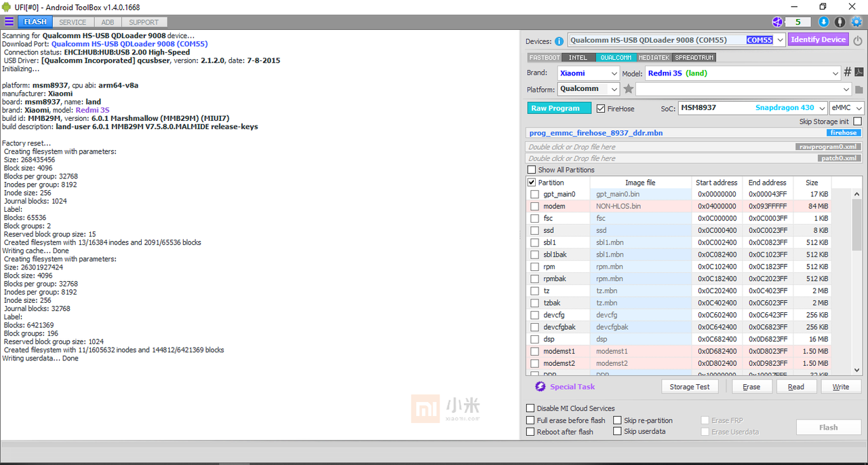Click the Read button
The image size is (868, 465).
click(x=796, y=386)
